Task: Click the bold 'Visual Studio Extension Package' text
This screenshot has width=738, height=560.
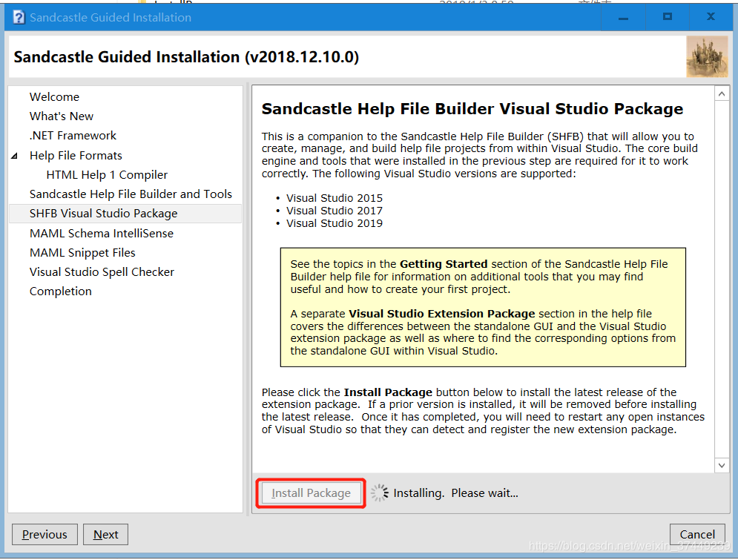Action: click(x=441, y=314)
